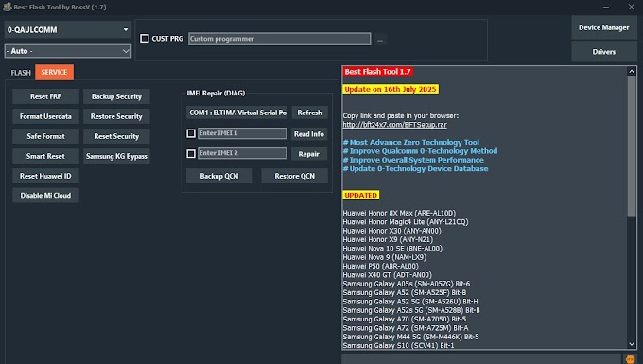Screen dimensions: 643x364
Task: Click the bft24x7.com BFTSetup.rar link
Action: tap(395, 125)
